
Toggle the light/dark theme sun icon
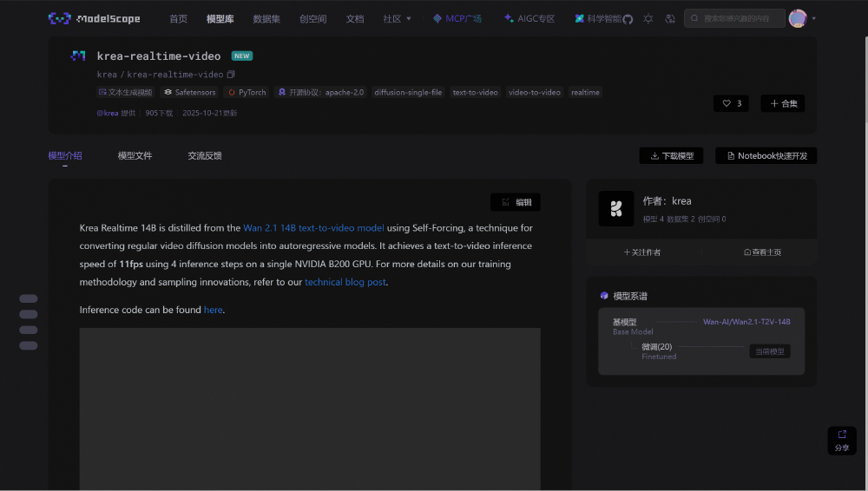(x=648, y=18)
